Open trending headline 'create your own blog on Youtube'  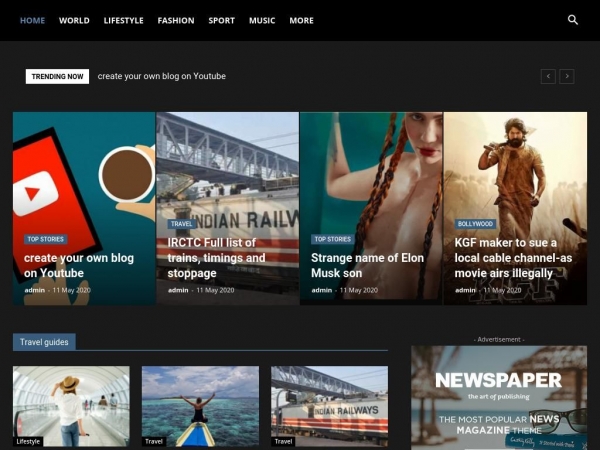click(161, 76)
